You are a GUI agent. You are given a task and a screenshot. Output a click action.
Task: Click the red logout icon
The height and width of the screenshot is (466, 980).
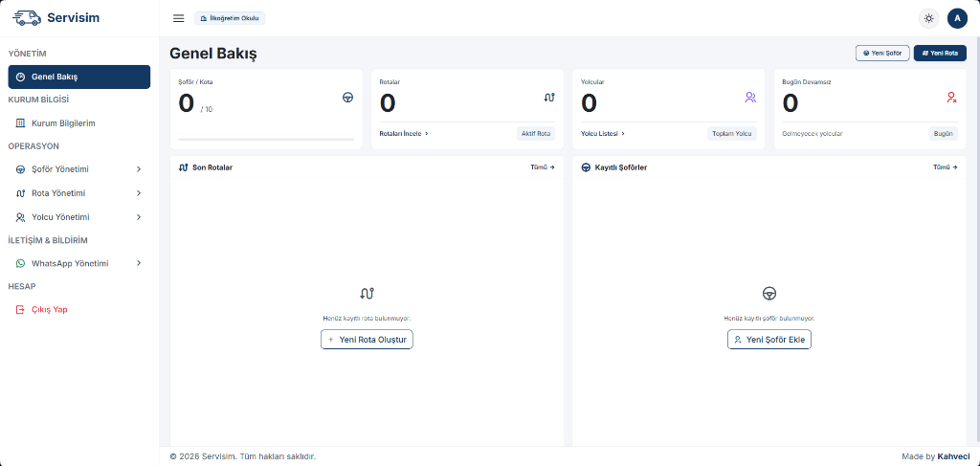click(x=20, y=309)
